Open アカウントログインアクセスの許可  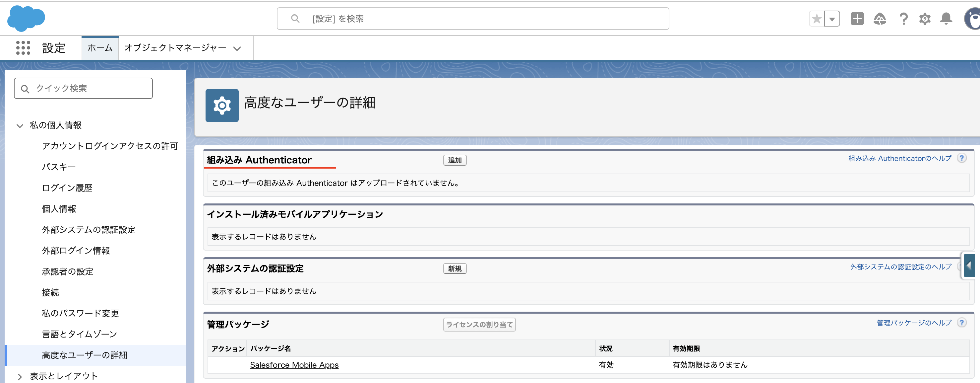click(x=110, y=146)
